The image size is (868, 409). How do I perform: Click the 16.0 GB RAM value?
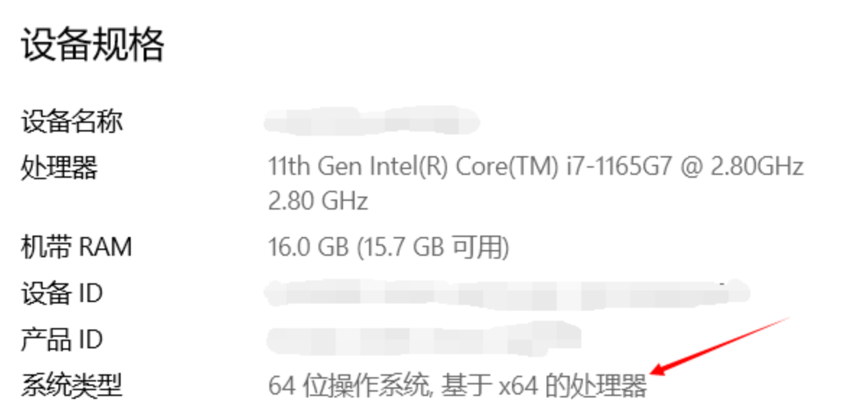pos(309,248)
